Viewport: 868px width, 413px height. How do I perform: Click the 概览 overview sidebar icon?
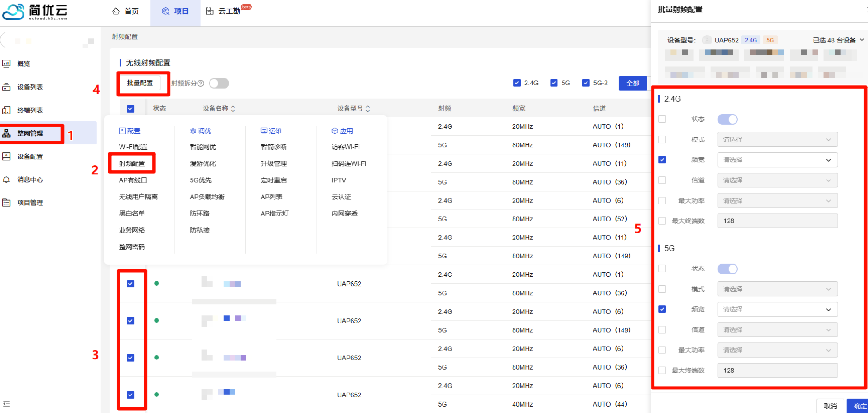(6, 64)
